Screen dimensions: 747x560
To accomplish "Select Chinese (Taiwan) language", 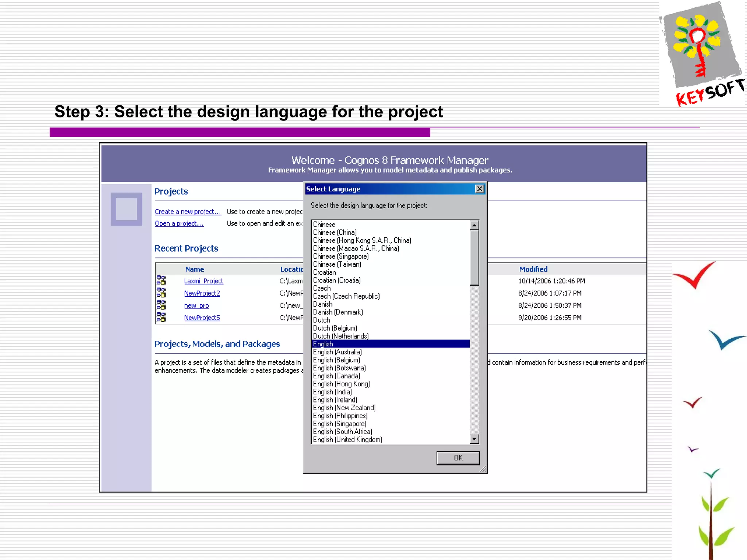I will pos(391,265).
